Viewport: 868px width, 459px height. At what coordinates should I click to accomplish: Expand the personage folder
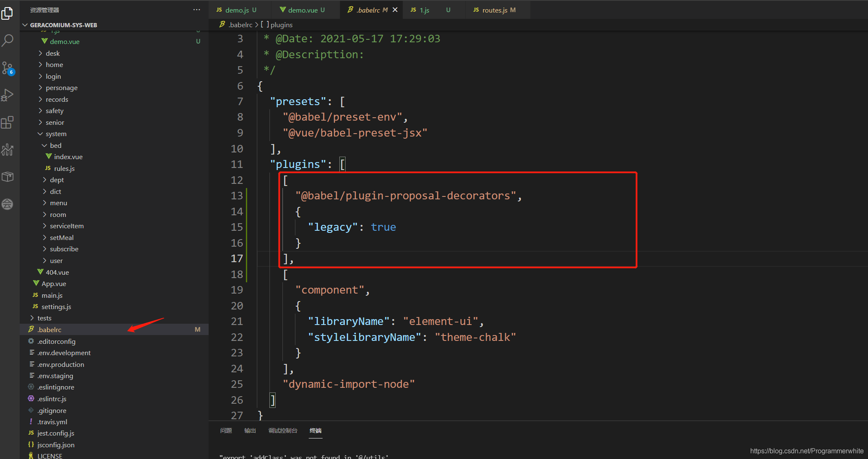click(114, 88)
